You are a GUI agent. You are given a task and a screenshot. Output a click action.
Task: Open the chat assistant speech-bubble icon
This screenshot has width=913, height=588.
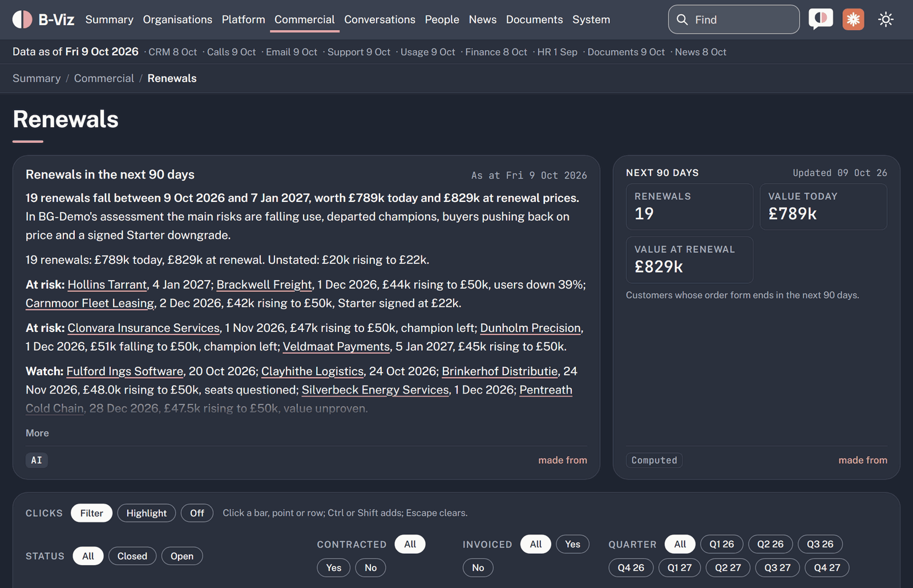821,19
